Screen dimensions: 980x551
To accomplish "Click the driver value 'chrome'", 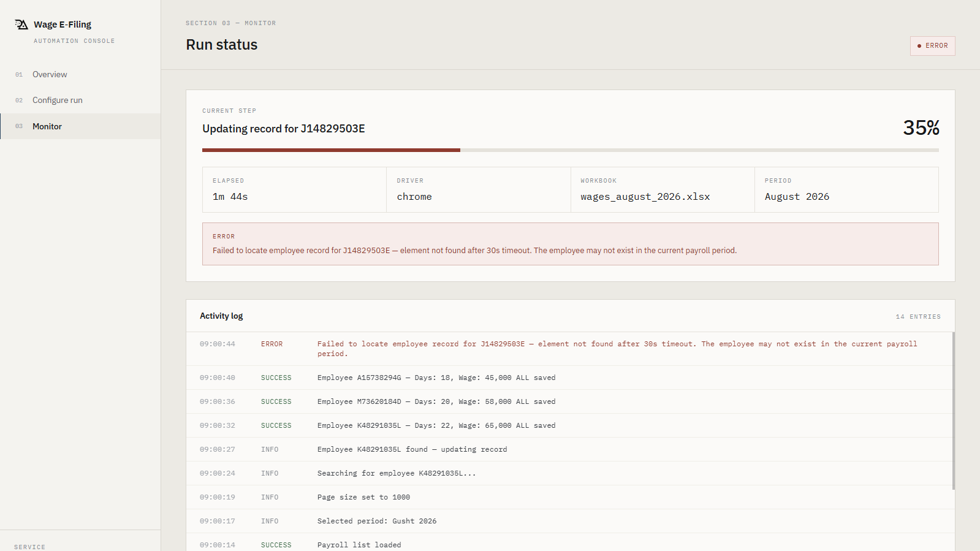I will click(414, 197).
